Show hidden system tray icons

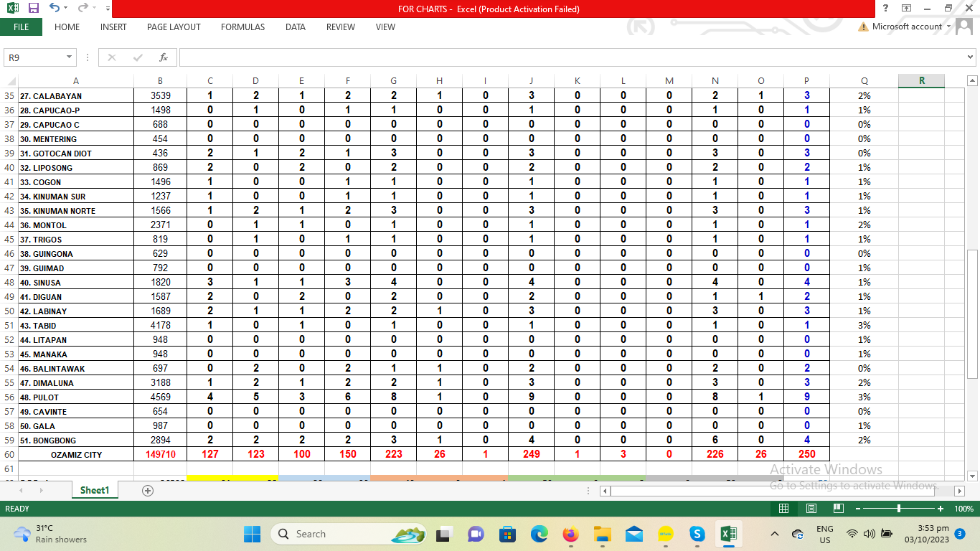coord(775,534)
